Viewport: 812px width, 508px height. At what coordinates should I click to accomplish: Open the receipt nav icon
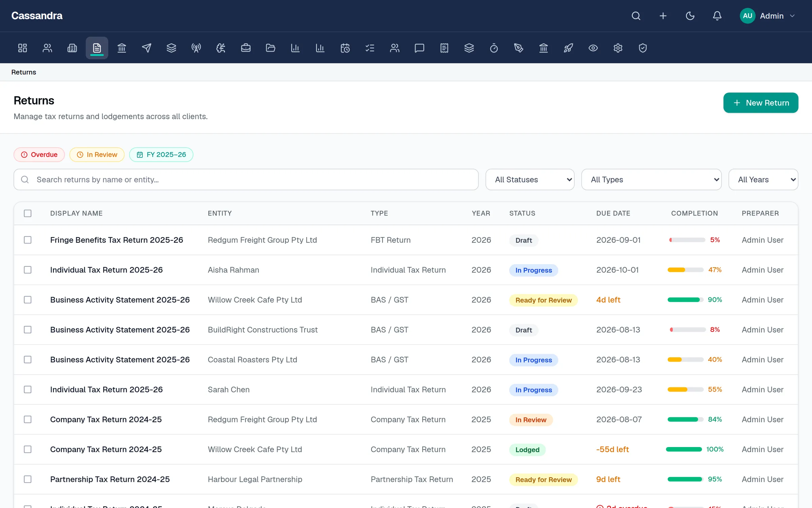pyautogui.click(x=444, y=48)
